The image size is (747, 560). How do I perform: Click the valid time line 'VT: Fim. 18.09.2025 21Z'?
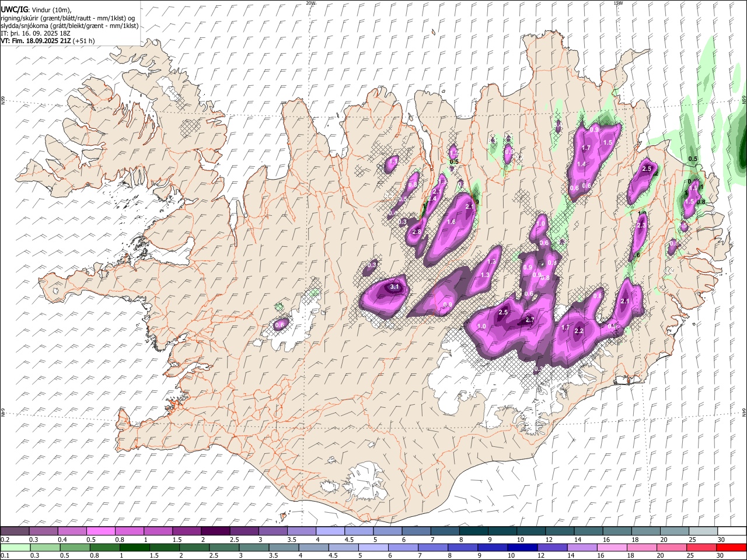(x=36, y=41)
